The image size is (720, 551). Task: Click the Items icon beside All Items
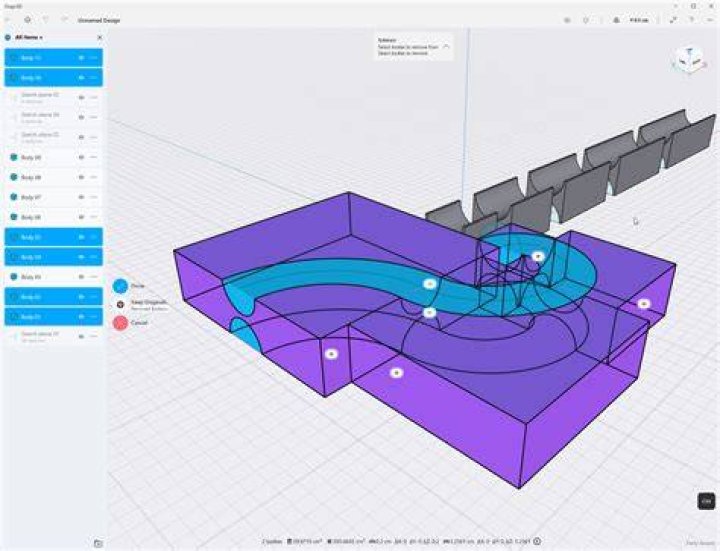(8, 37)
